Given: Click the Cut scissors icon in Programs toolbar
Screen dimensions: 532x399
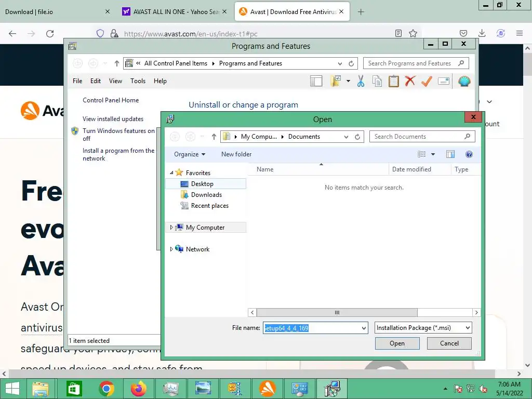Looking at the screenshot, I should click(361, 81).
